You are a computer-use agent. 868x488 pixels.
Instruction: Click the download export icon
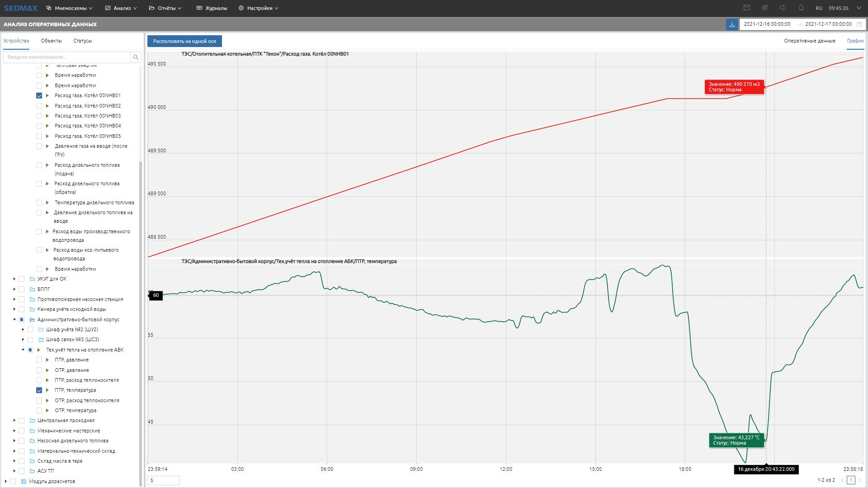click(732, 24)
